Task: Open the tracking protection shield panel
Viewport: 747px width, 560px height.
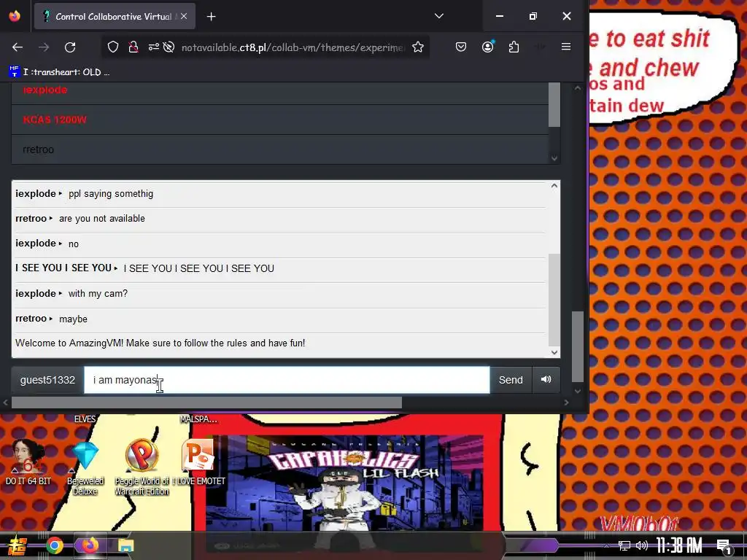Action: [x=113, y=47]
